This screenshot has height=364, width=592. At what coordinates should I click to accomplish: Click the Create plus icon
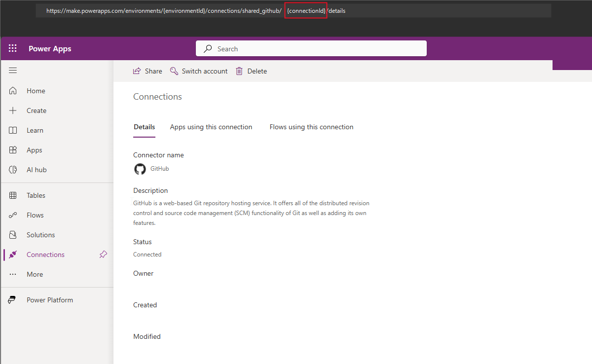(x=13, y=110)
